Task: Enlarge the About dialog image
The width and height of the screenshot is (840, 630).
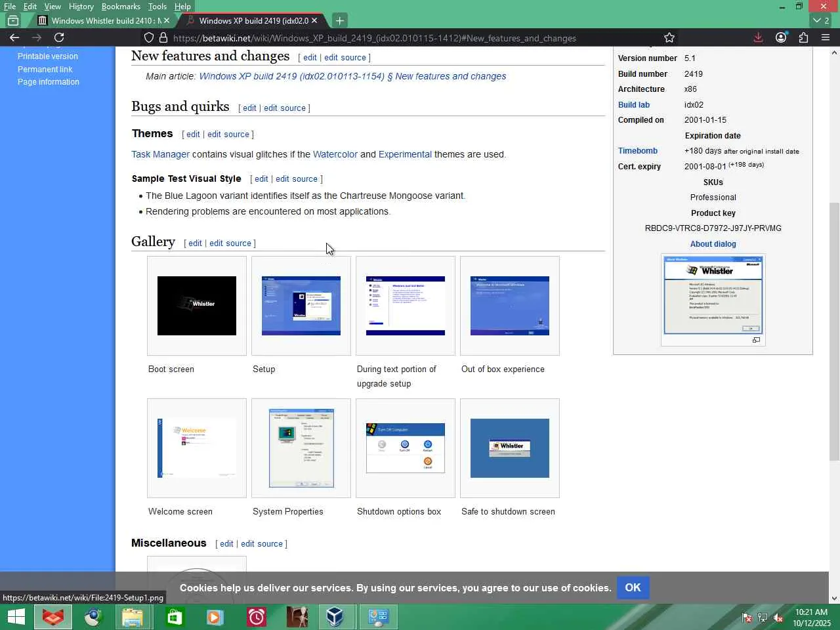Action: pyautogui.click(x=756, y=340)
